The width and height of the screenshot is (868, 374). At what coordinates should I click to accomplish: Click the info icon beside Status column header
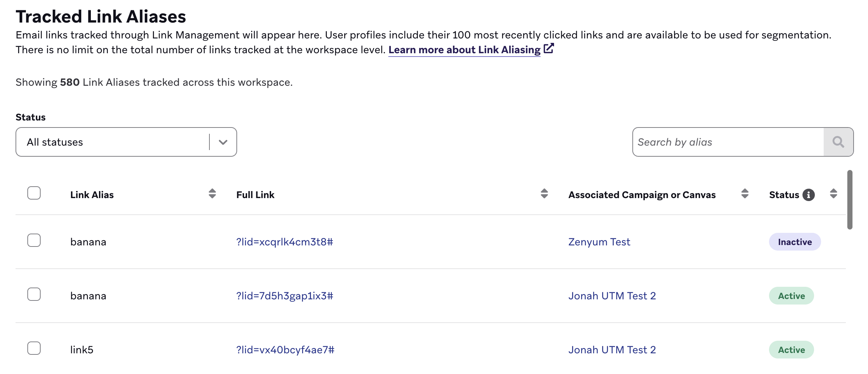click(809, 194)
